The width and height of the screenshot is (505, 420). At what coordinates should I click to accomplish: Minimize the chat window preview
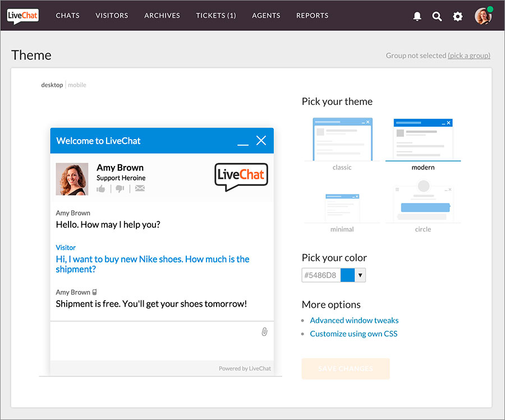(243, 145)
